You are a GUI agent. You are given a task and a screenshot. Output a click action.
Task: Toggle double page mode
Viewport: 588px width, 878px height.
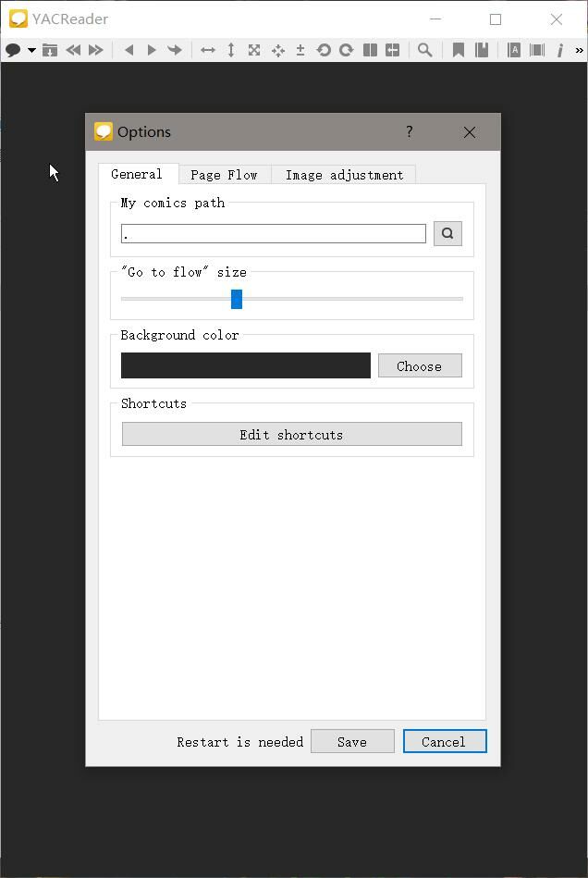(370, 50)
